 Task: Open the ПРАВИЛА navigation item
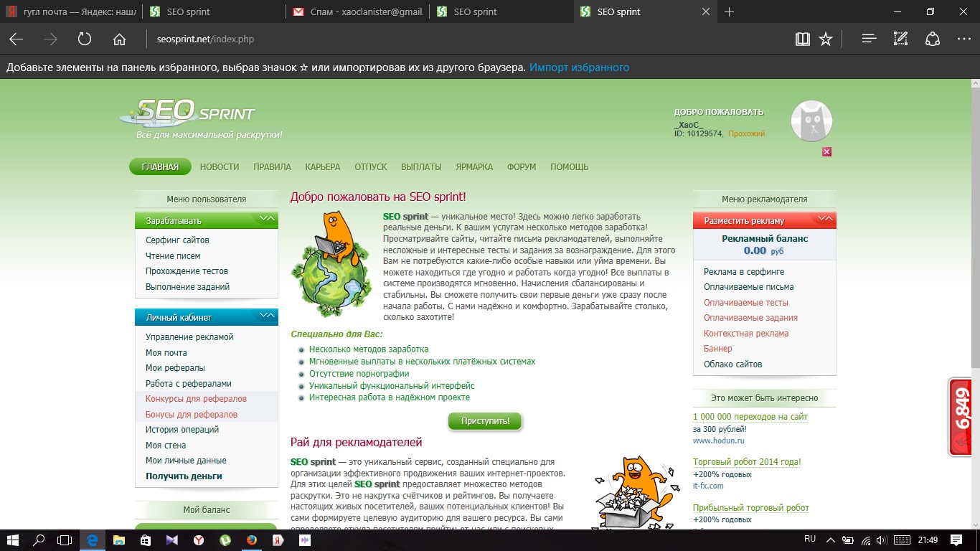272,166
